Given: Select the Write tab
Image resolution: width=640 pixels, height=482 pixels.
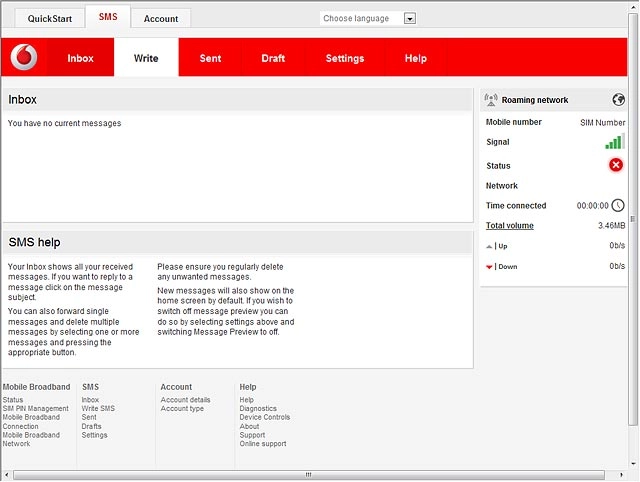Looking at the screenshot, I should (x=146, y=58).
